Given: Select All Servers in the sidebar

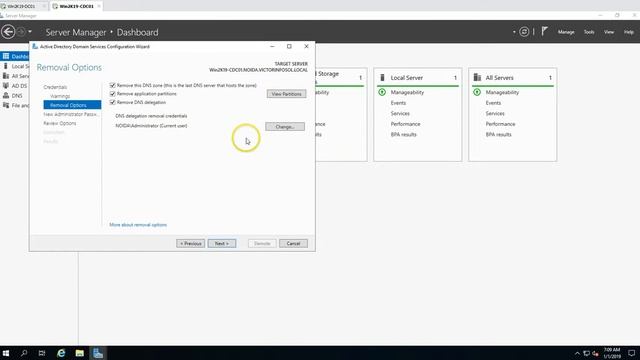Looking at the screenshot, I should tap(15, 76).
